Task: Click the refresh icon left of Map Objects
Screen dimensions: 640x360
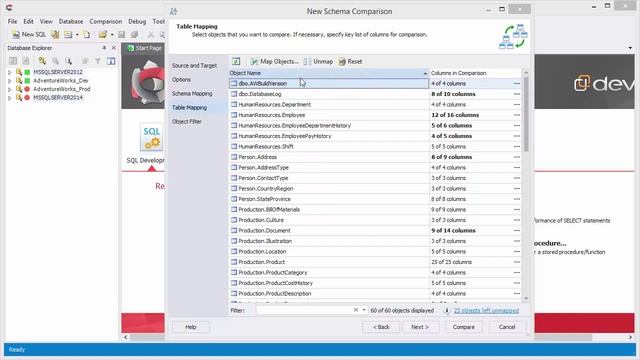Action: point(236,62)
